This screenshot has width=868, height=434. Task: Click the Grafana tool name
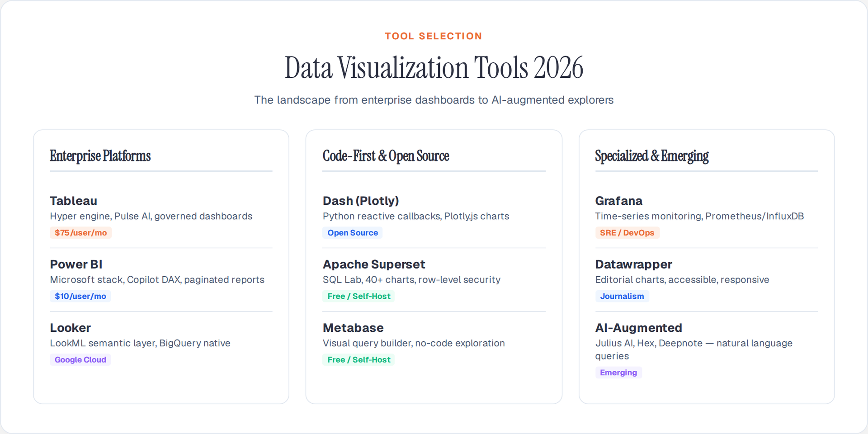pyautogui.click(x=618, y=201)
